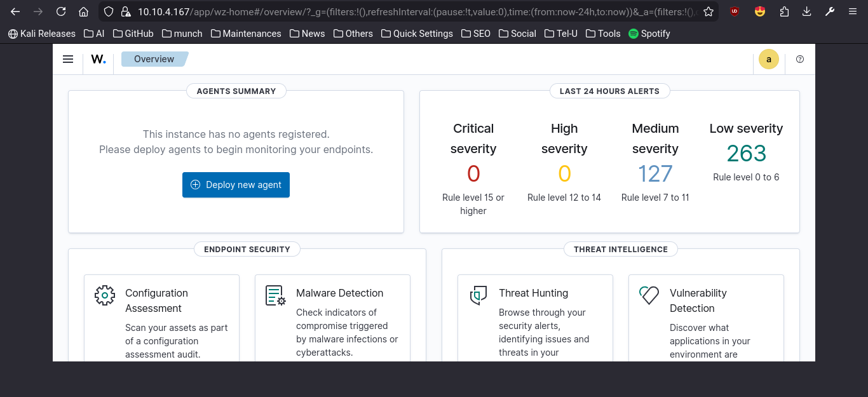Click the Wazuh logo icon
Image resolution: width=868 pixels, height=397 pixels.
pos(98,59)
